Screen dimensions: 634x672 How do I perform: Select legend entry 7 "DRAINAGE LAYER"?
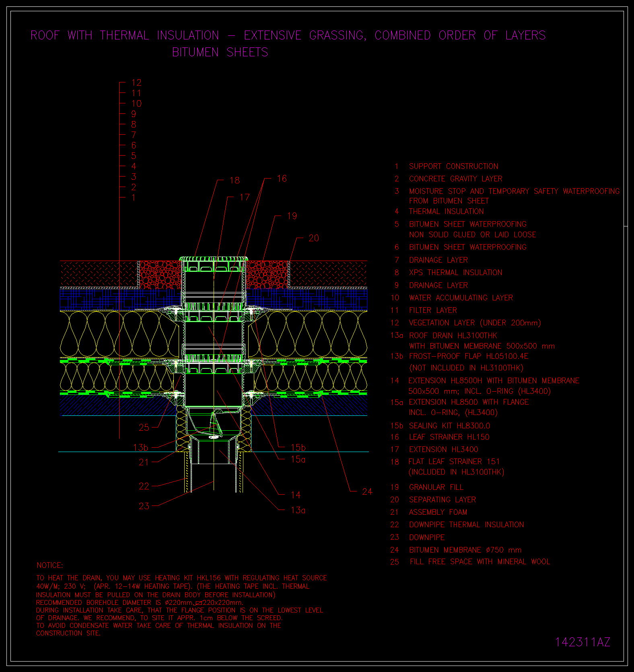(438, 260)
